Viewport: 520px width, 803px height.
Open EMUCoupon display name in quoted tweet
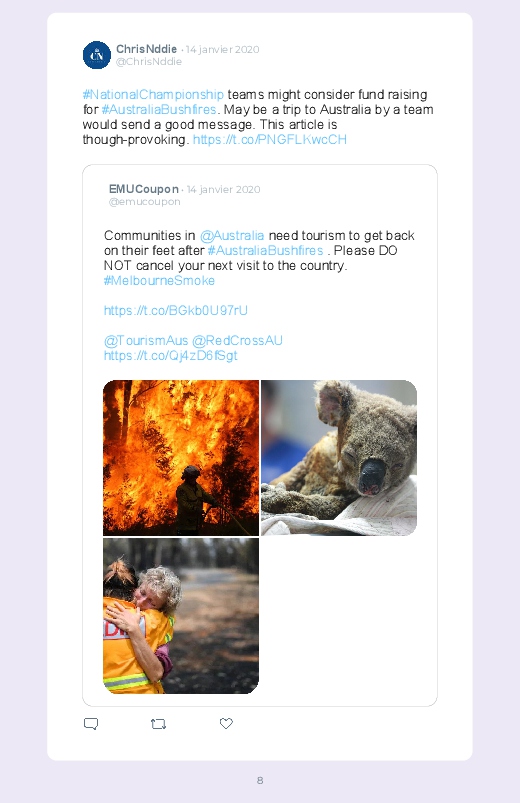(x=143, y=189)
